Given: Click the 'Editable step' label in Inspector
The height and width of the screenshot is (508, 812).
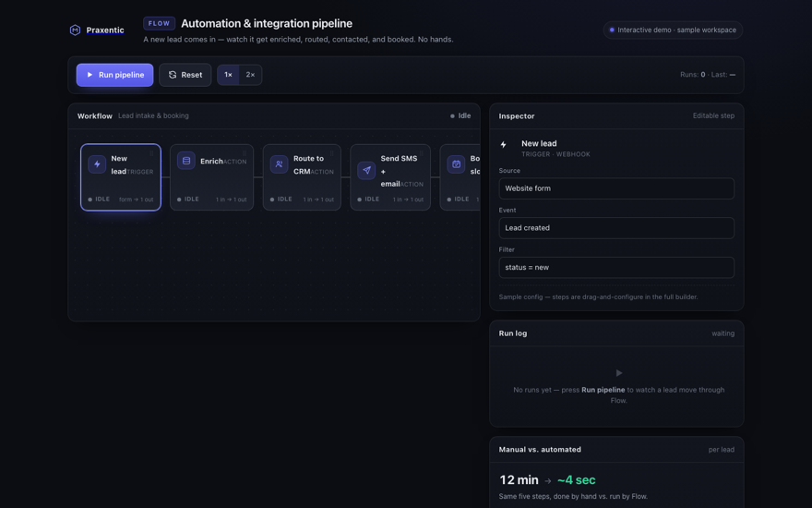Looking at the screenshot, I should coord(713,115).
